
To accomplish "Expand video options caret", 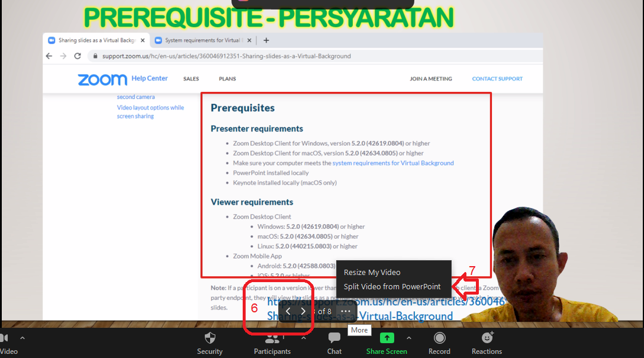I will tap(22, 338).
